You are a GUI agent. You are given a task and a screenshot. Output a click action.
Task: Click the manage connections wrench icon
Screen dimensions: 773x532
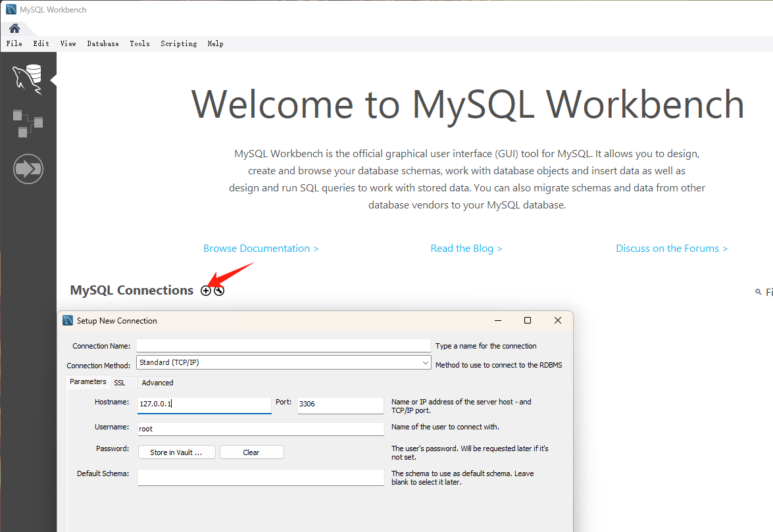tap(219, 291)
